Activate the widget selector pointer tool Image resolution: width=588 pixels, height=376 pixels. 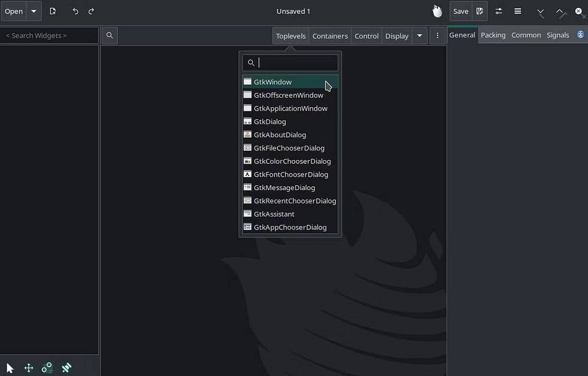coord(8,367)
